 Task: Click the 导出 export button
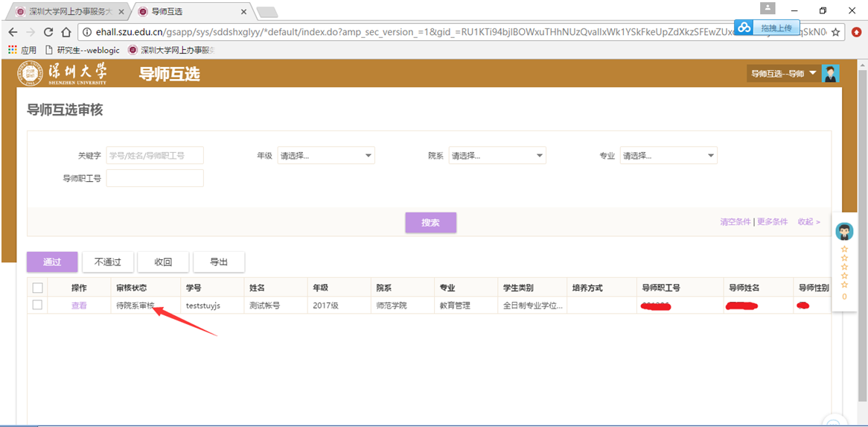219,262
